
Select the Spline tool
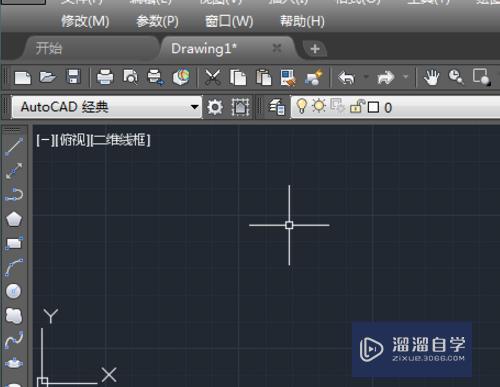coord(14,340)
